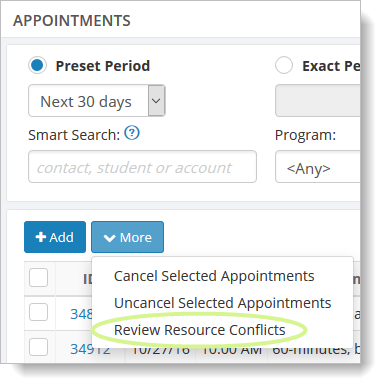
Task: Click the chevron icon on More button
Action: 109,238
